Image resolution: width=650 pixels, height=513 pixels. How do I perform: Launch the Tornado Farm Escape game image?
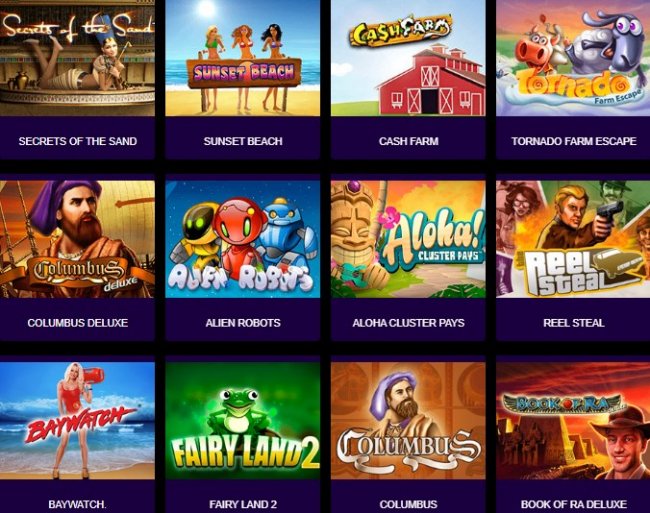click(573, 58)
